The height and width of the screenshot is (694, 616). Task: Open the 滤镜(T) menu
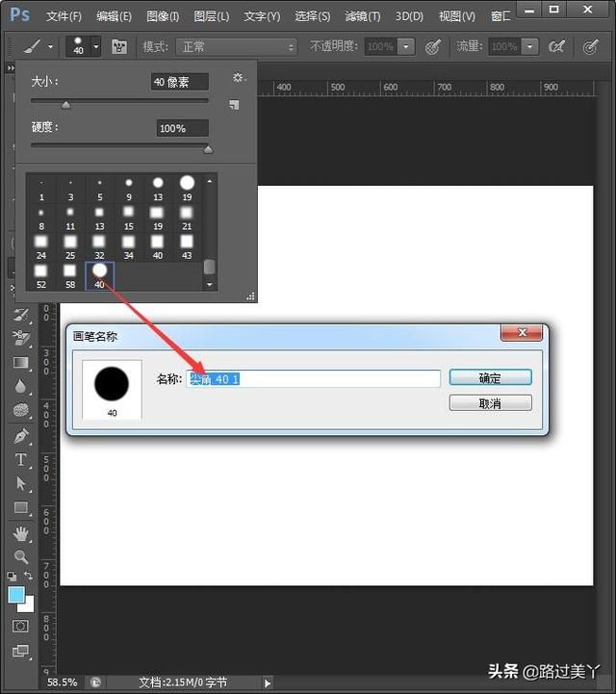363,16
